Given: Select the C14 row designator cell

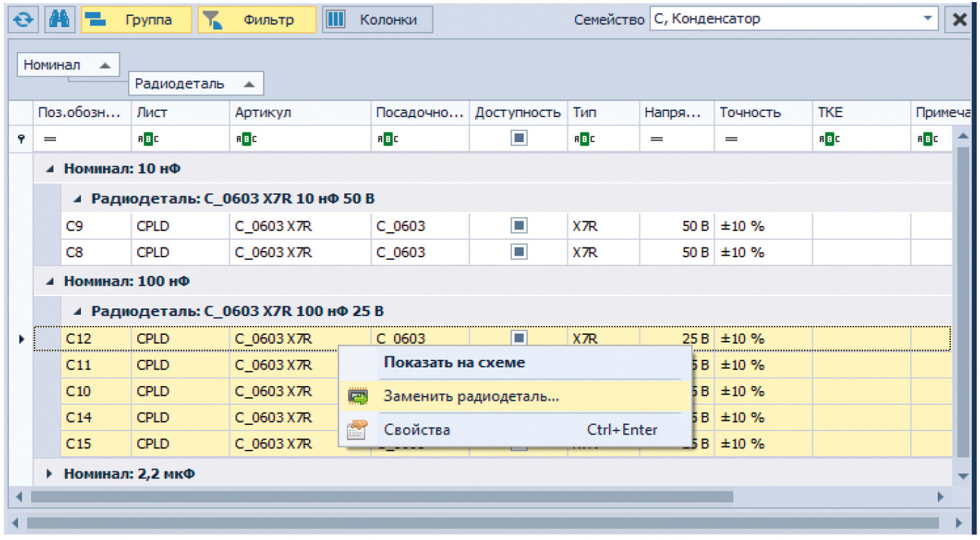Looking at the screenshot, I should click(96, 417).
